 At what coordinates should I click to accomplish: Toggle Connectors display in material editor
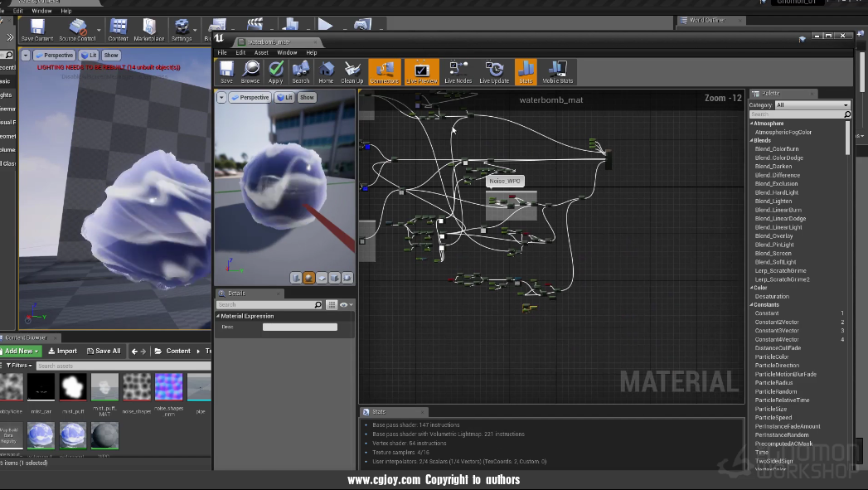click(x=384, y=72)
